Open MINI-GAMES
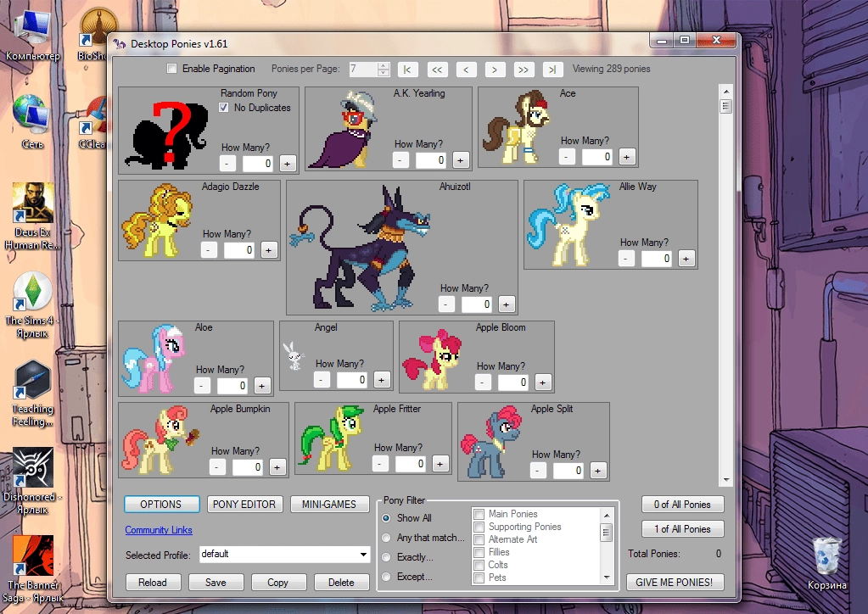The height and width of the screenshot is (614, 868). click(329, 505)
